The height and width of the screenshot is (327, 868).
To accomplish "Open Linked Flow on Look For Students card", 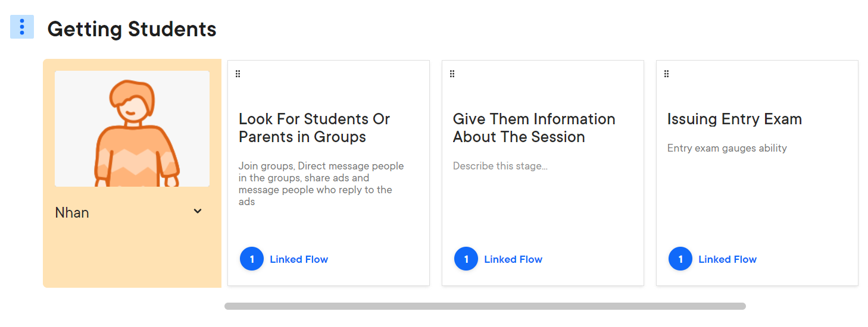I will 299,259.
